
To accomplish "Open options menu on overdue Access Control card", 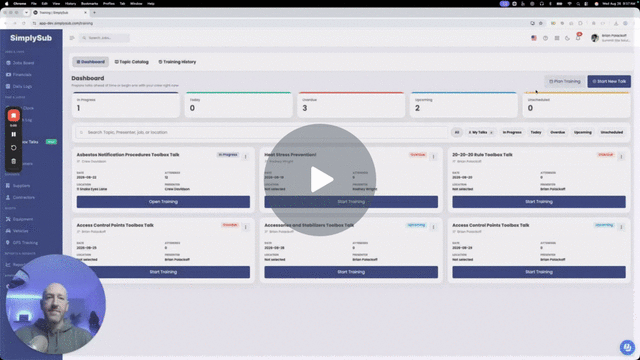I will [246, 227].
